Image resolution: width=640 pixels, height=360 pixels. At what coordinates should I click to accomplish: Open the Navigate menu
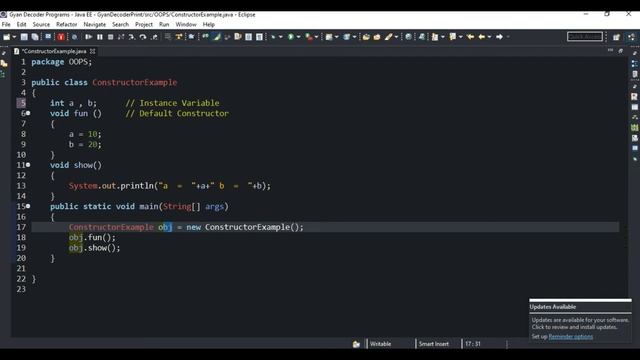(95, 24)
